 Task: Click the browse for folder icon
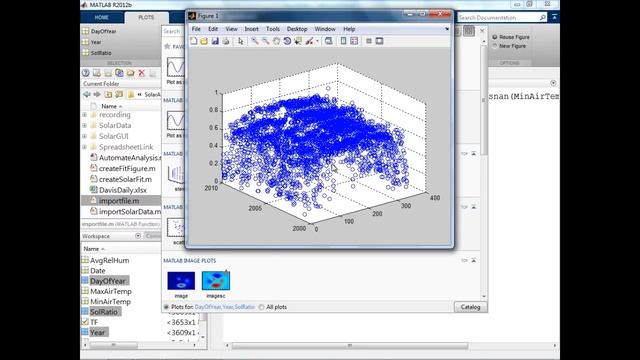119,94
